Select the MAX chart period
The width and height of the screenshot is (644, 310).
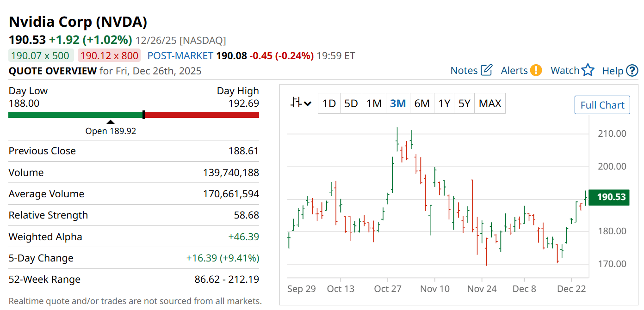click(490, 103)
